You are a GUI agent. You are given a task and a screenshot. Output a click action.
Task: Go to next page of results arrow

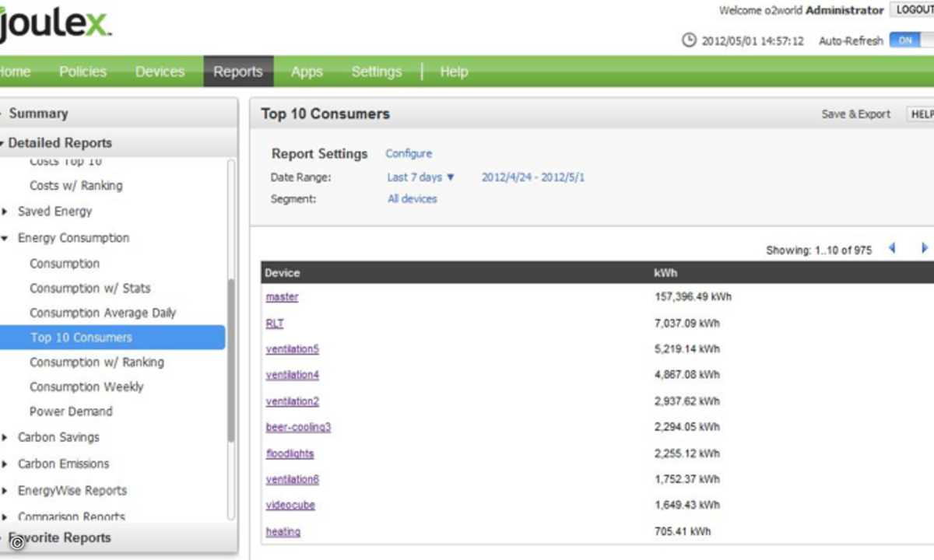coord(924,249)
